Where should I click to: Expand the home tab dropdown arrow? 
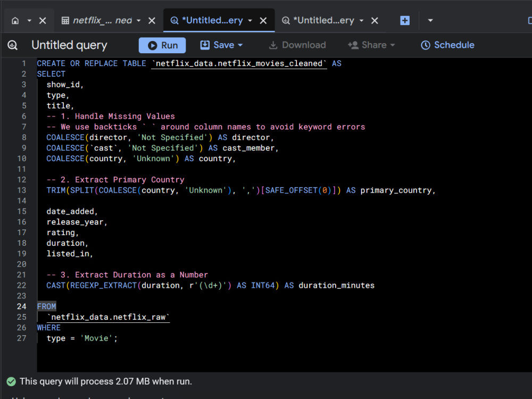[29, 21]
